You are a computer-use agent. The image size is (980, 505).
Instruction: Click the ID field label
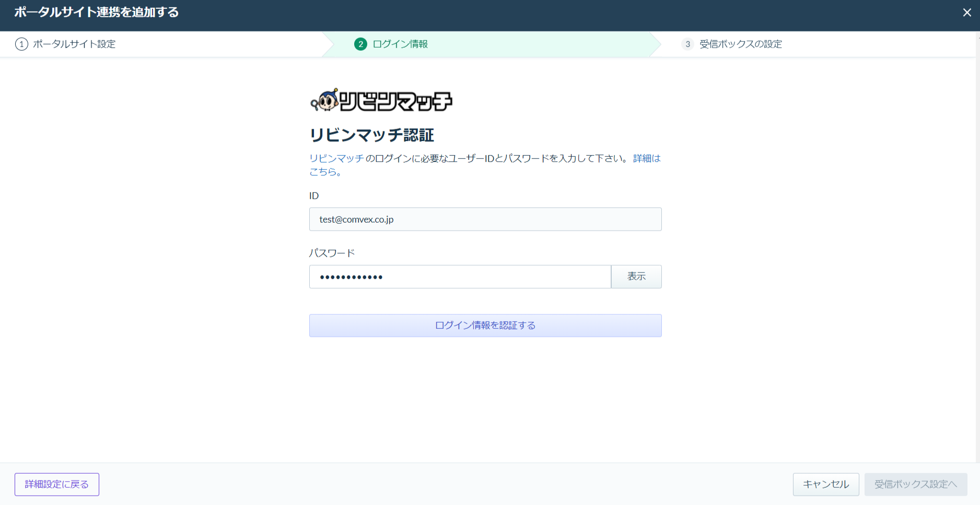click(x=314, y=196)
